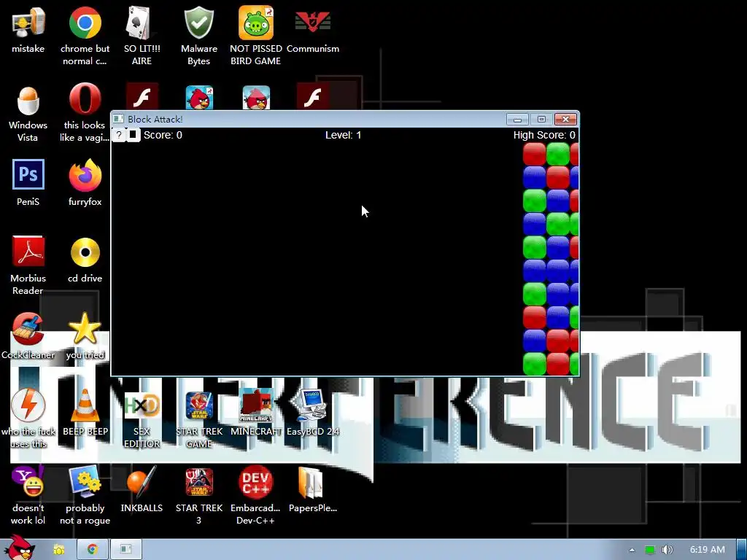Maximize the Block Attack window

click(x=541, y=119)
